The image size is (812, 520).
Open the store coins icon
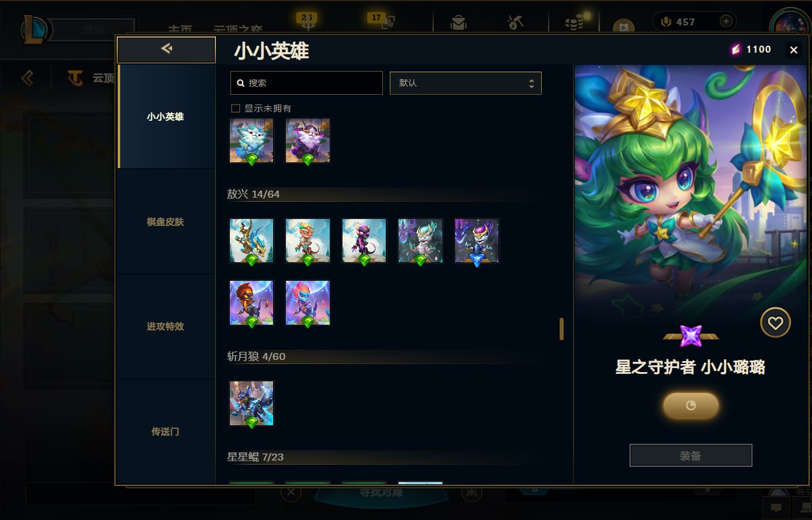573,22
